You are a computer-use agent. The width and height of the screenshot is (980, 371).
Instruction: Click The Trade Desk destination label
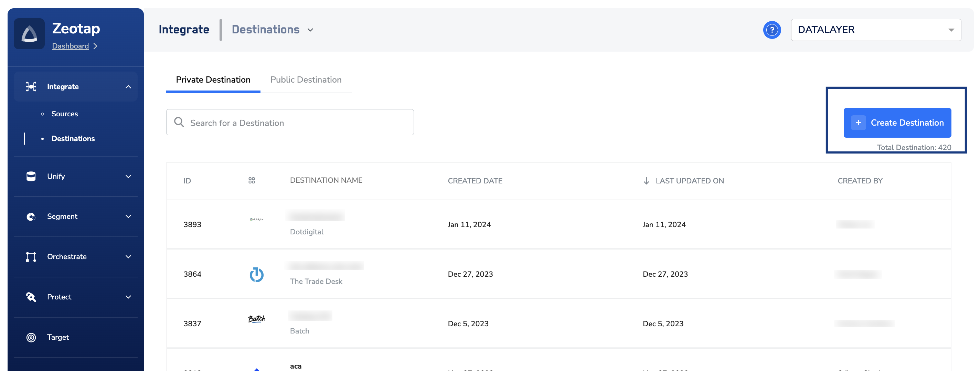click(x=316, y=281)
